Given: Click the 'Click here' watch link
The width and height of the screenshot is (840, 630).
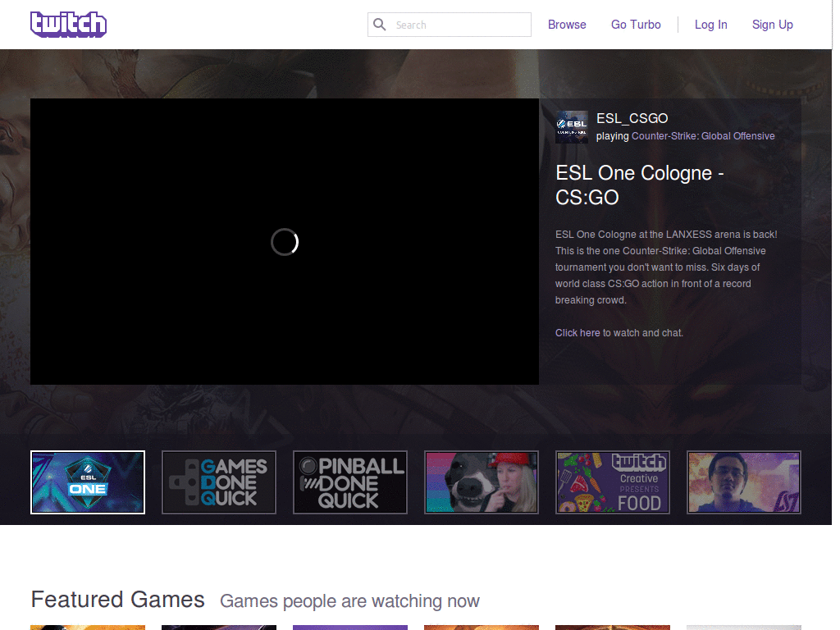Looking at the screenshot, I should [577, 333].
